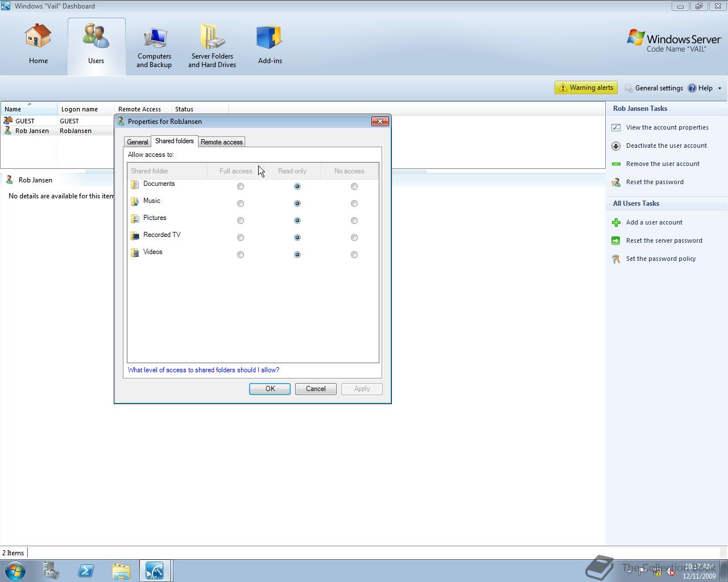Select the Shared folders tab

(x=174, y=141)
